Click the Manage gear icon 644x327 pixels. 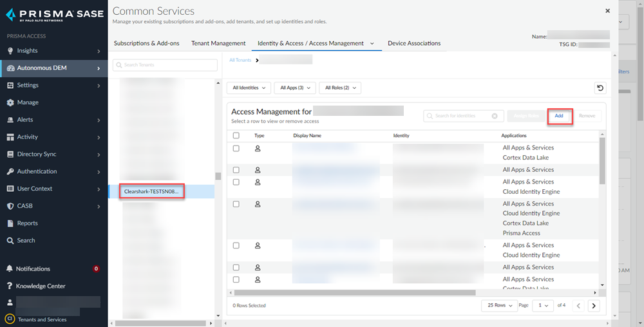click(x=10, y=102)
